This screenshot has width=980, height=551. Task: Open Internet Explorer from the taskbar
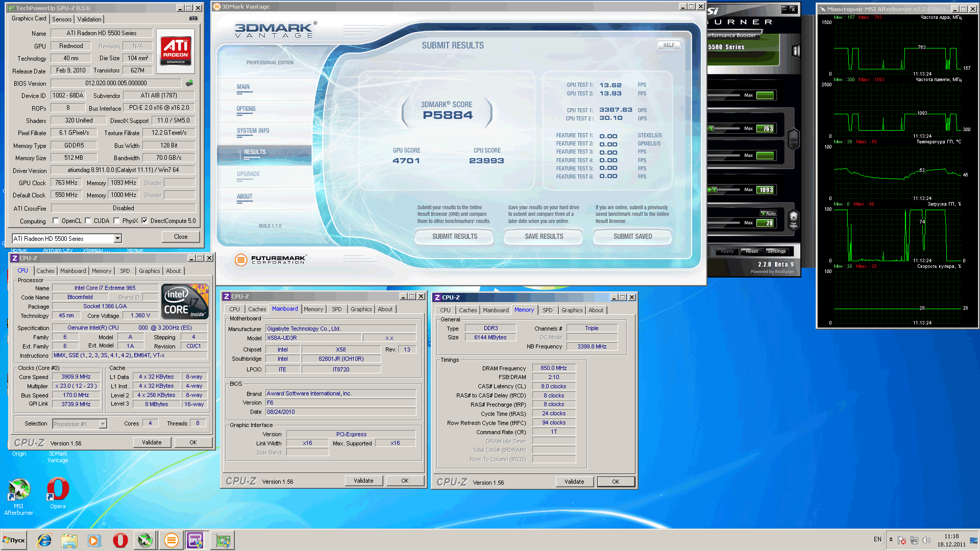click(x=44, y=540)
